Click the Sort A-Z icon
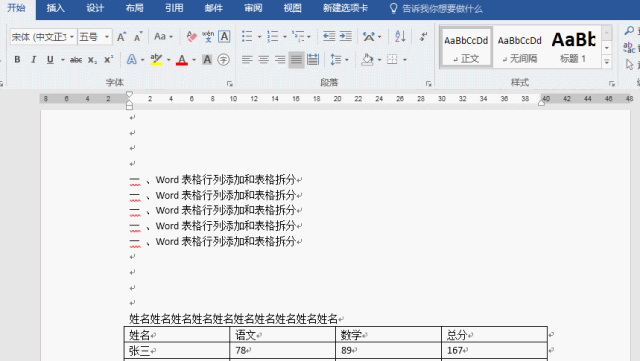640x361 pixels. (x=400, y=37)
